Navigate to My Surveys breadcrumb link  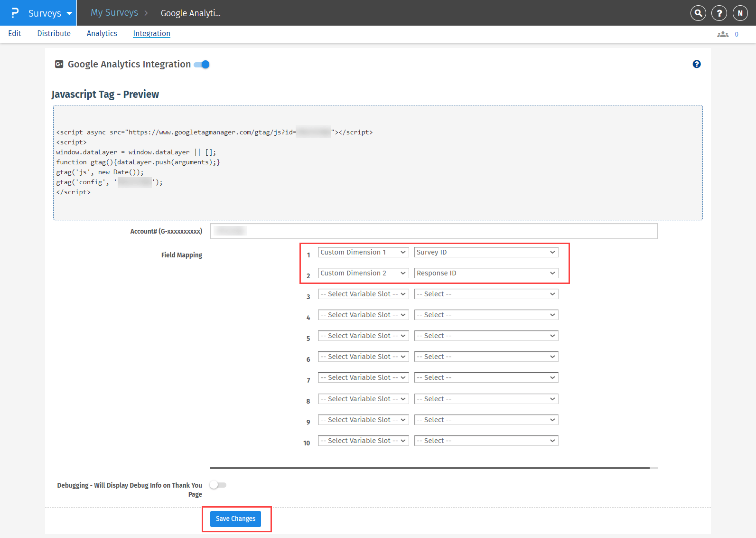click(x=114, y=13)
